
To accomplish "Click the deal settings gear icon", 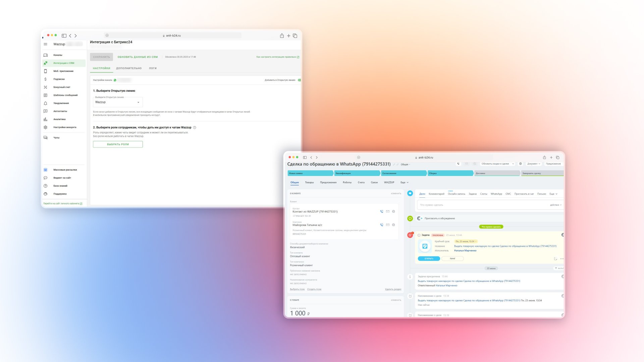I will [521, 164].
